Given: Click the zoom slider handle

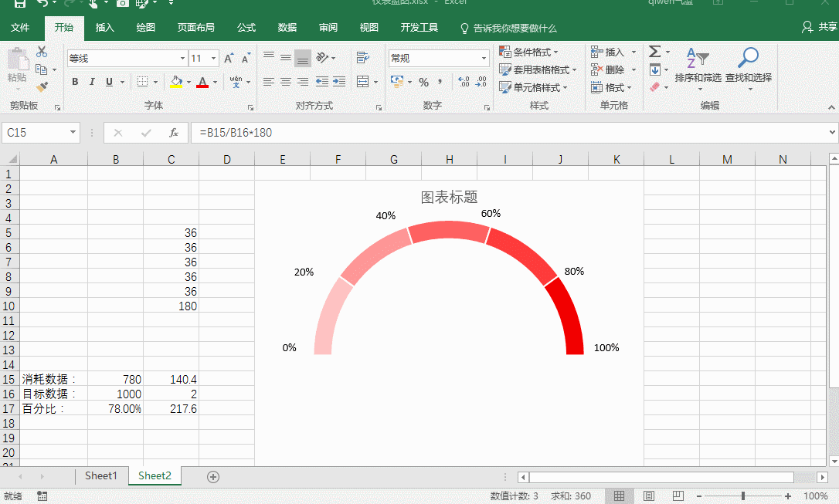Looking at the screenshot, I should [742, 496].
